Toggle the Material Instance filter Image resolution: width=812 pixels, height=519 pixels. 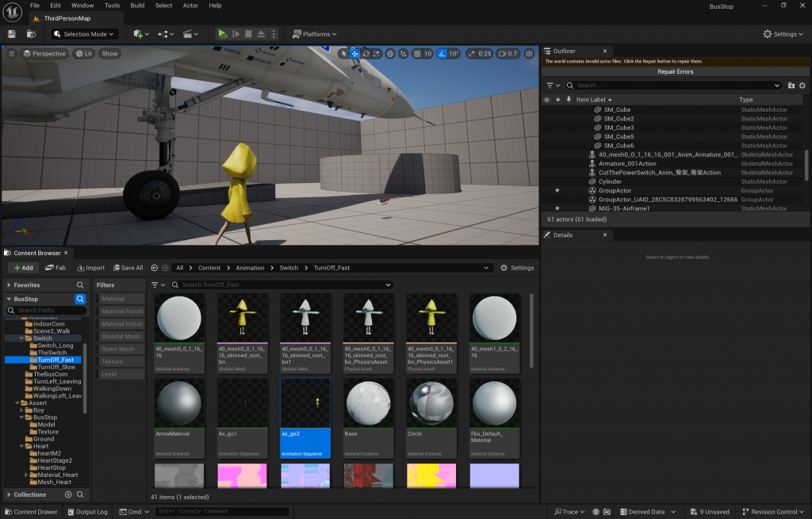coord(121,323)
